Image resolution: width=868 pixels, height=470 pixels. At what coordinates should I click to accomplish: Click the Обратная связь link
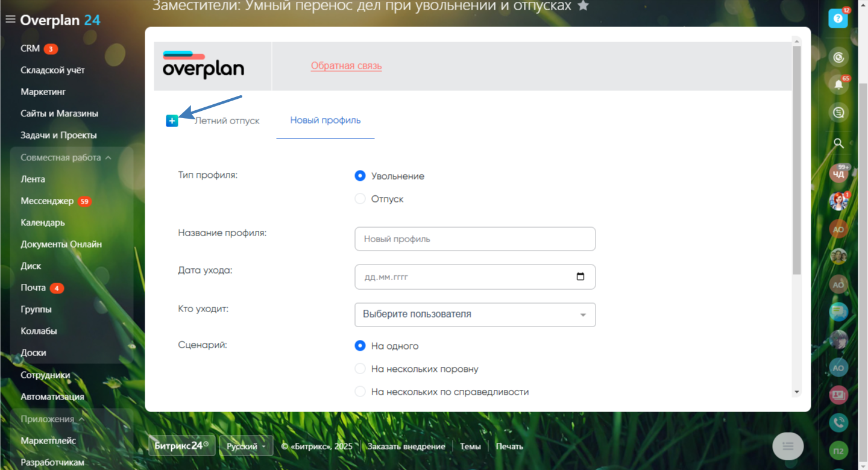point(346,66)
